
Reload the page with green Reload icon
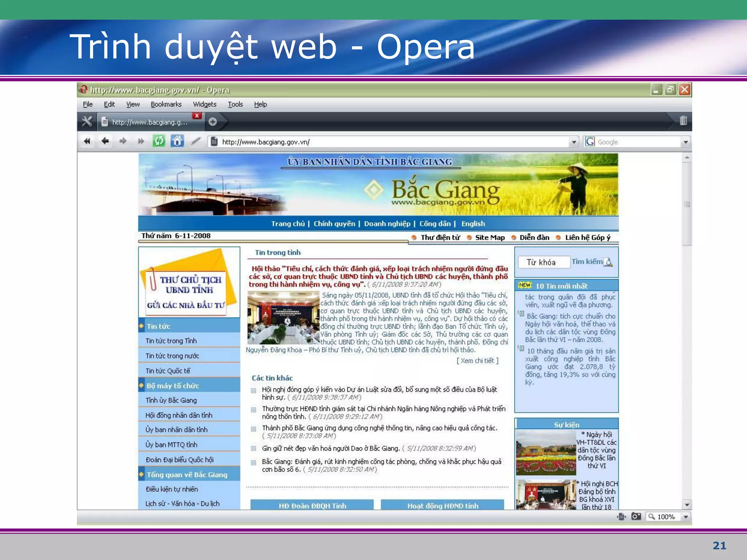(x=159, y=141)
